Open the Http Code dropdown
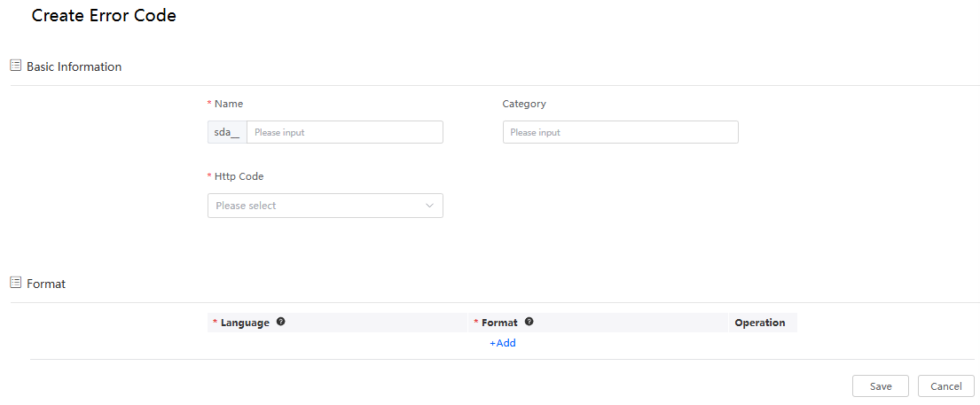This screenshot has width=980, height=405. 325,206
